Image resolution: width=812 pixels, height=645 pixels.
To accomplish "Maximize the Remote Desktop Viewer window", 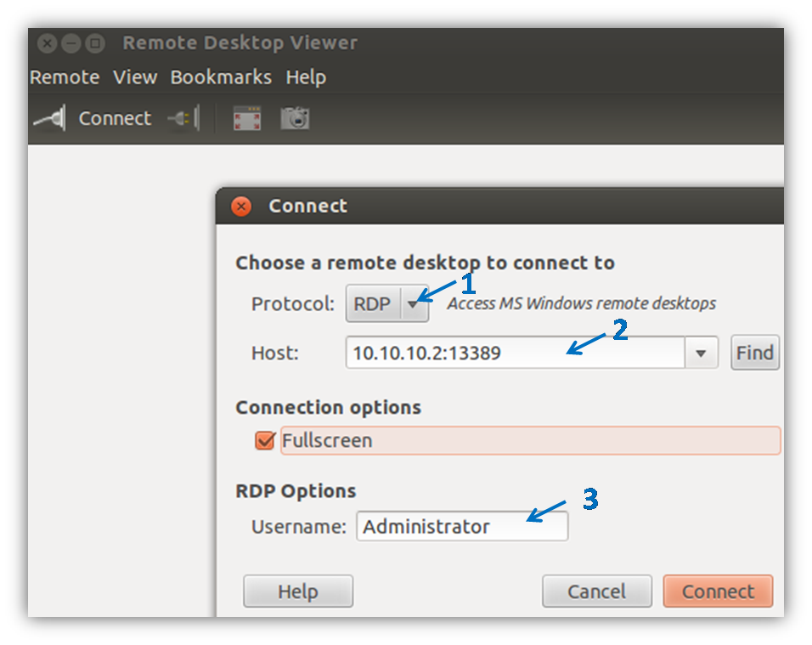I will tap(95, 43).
